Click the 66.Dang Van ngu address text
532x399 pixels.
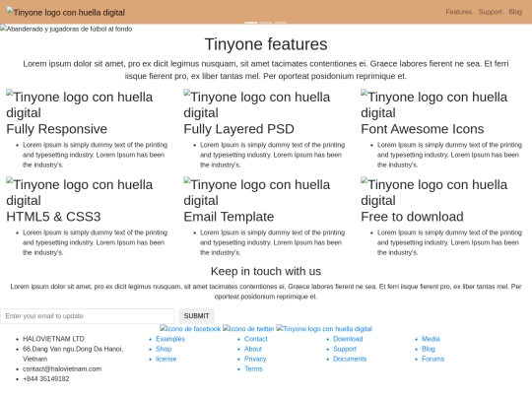(x=73, y=354)
